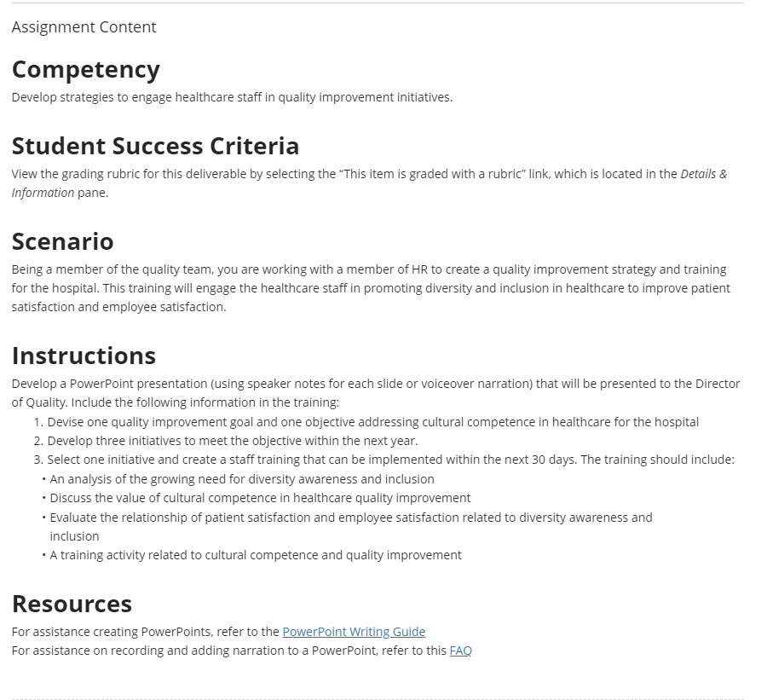The image size is (767, 700).
Task: Open the PowerPoint Writing Guide link
Action: click(x=354, y=632)
